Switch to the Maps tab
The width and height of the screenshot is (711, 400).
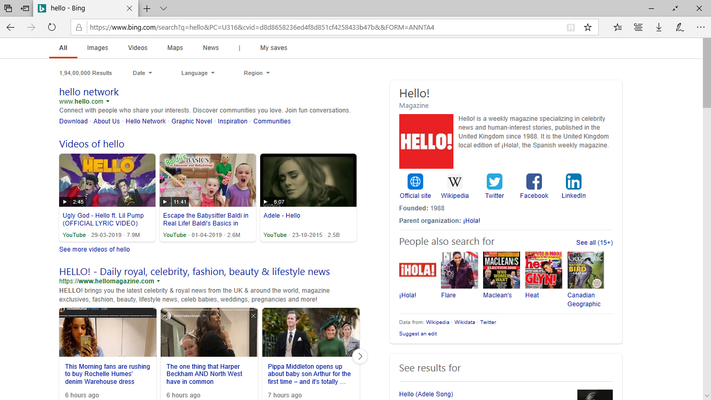(x=175, y=48)
